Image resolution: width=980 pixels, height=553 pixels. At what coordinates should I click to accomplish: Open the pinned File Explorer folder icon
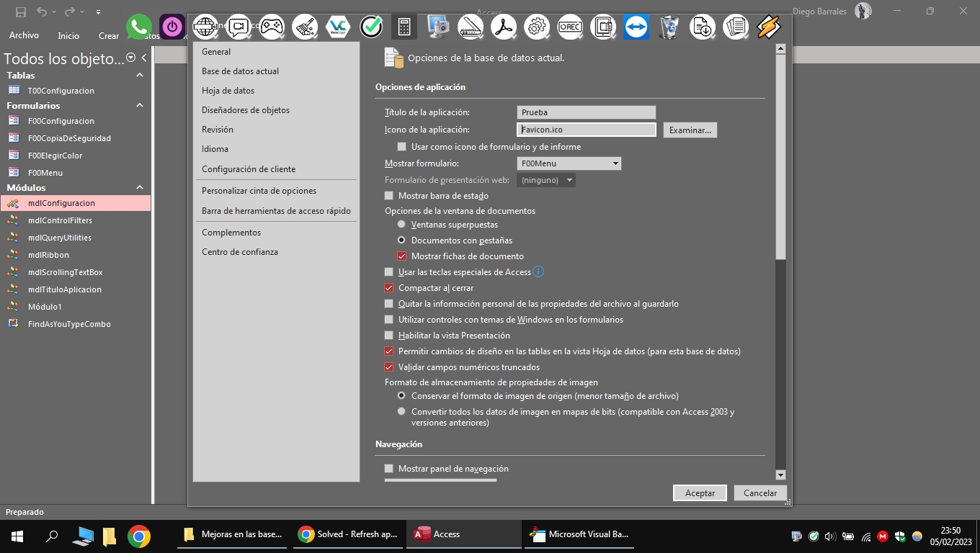coord(110,536)
